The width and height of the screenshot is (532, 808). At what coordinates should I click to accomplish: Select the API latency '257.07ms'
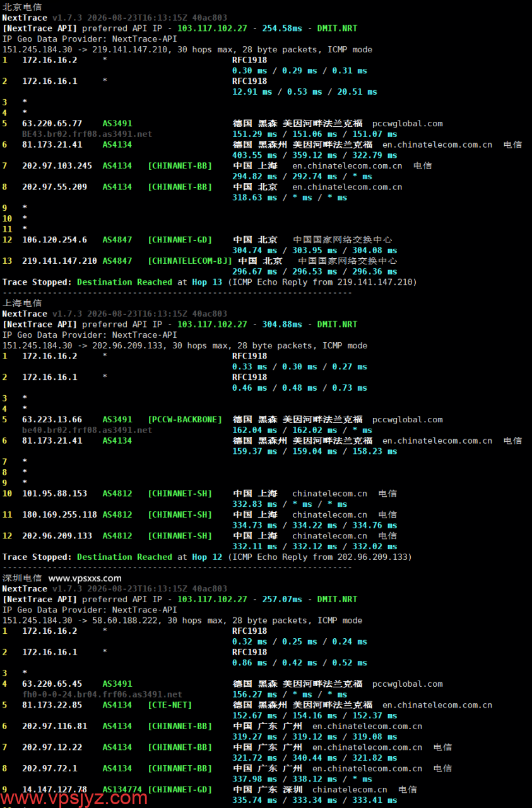(x=283, y=599)
